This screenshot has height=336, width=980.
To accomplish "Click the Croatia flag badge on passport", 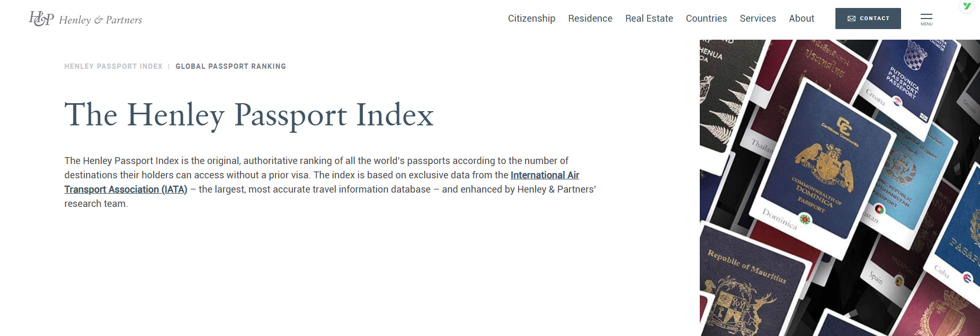I will pyautogui.click(x=897, y=102).
